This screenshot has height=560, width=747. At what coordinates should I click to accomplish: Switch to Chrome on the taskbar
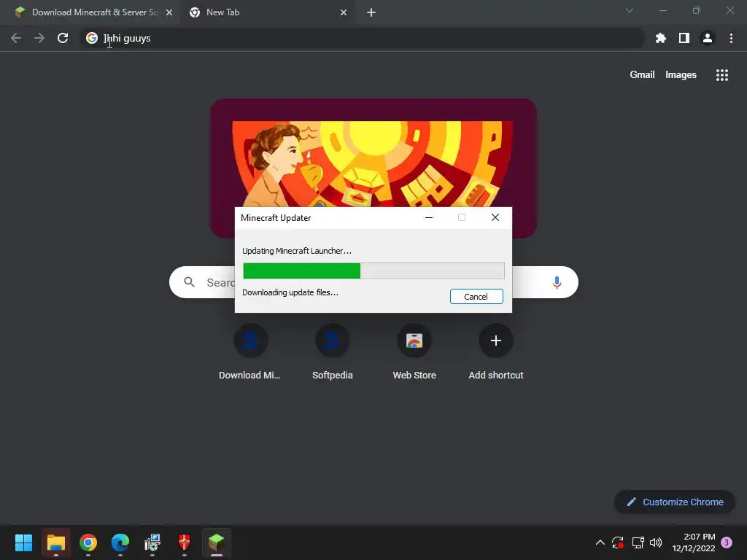coord(88,542)
